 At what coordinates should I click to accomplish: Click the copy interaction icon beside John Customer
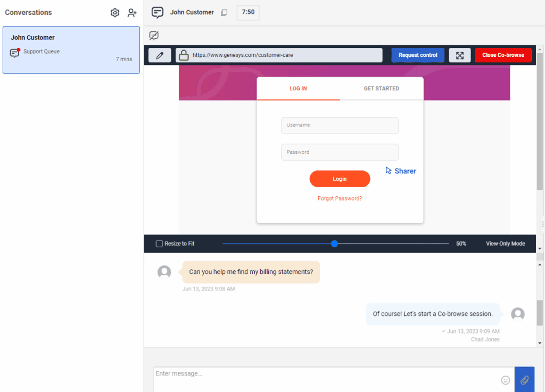tap(224, 12)
